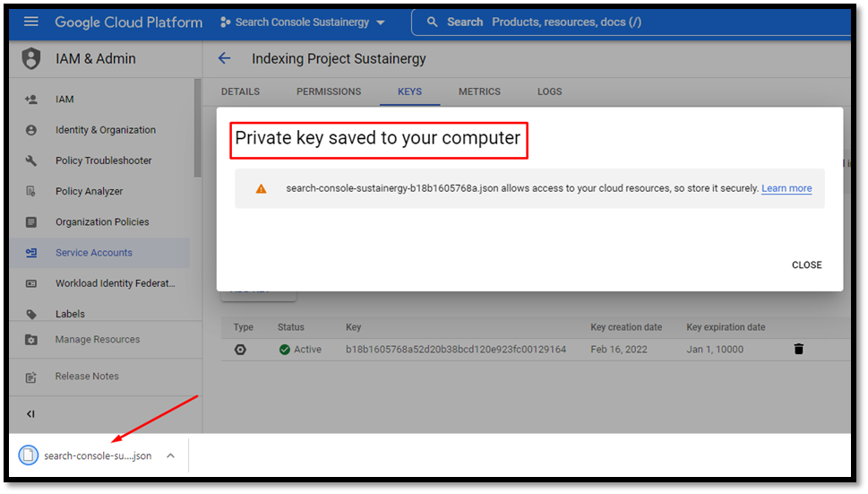Click the downloaded file icon in download bar

29,455
